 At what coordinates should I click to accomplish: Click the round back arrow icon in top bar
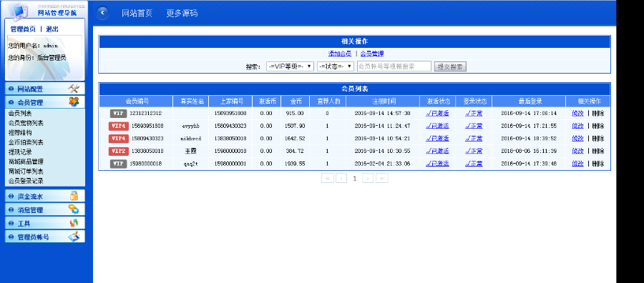click(102, 13)
